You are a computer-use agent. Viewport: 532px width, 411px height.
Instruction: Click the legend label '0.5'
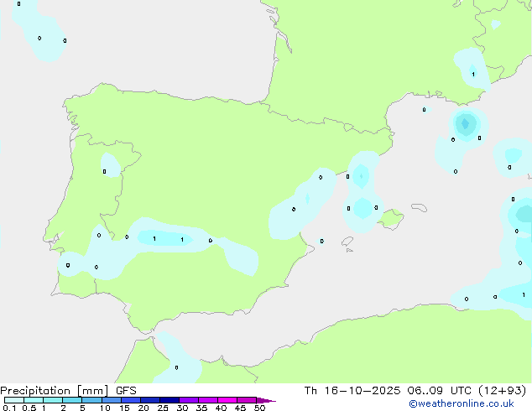coord(29,408)
